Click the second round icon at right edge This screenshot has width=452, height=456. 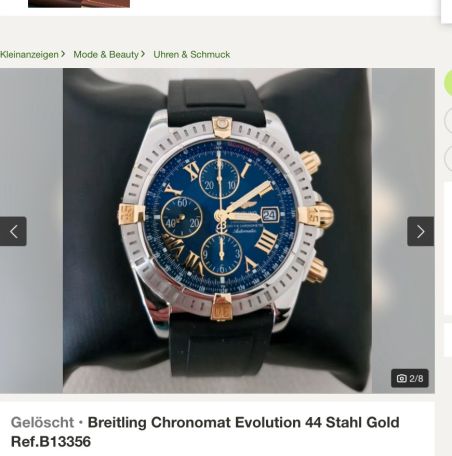[x=448, y=120]
